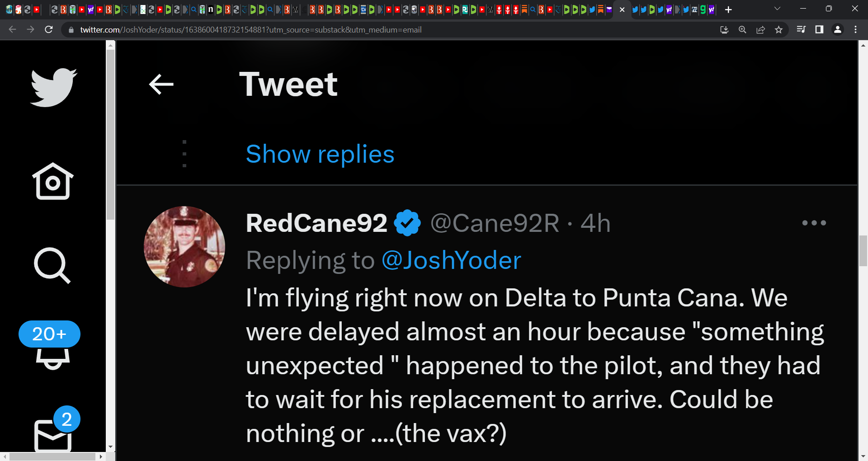The width and height of the screenshot is (868, 461).
Task: Open the Home timeline icon
Action: (x=52, y=182)
